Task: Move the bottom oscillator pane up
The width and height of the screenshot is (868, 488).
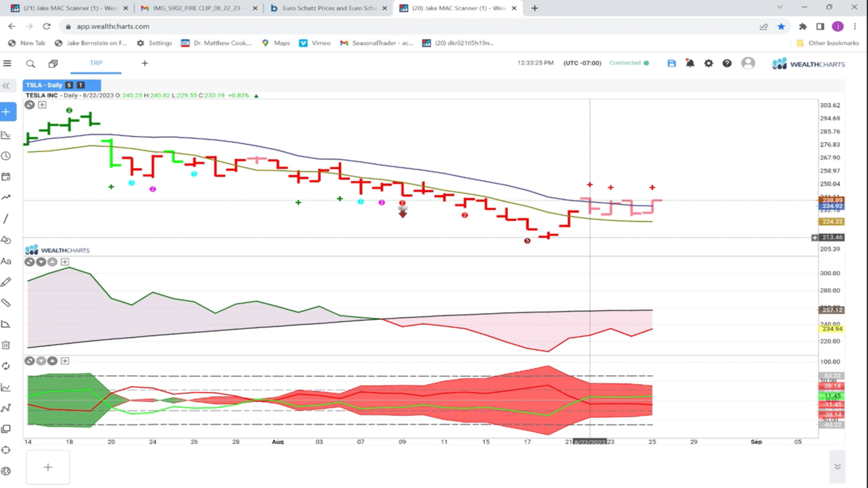Action: coord(52,361)
